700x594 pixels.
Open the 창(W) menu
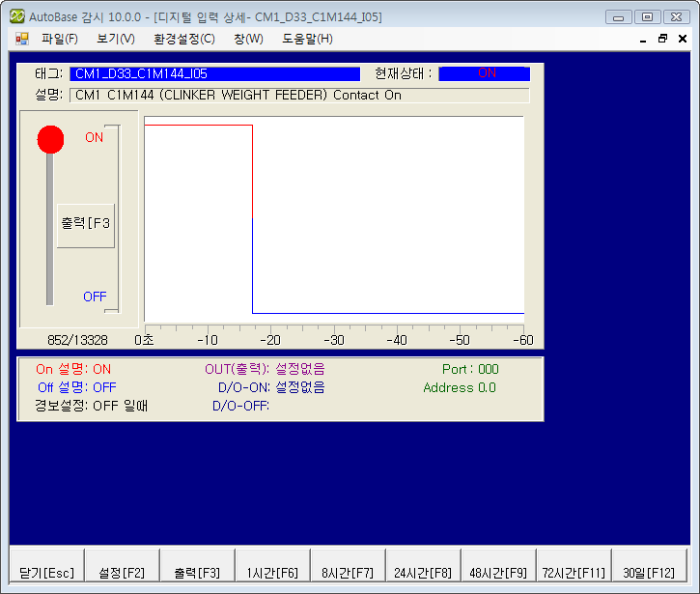tap(248, 39)
